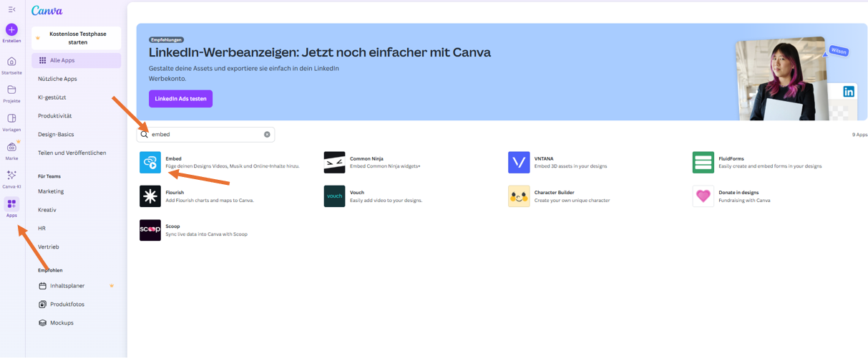Click the Canva logo
The image size is (868, 359).
click(x=47, y=11)
